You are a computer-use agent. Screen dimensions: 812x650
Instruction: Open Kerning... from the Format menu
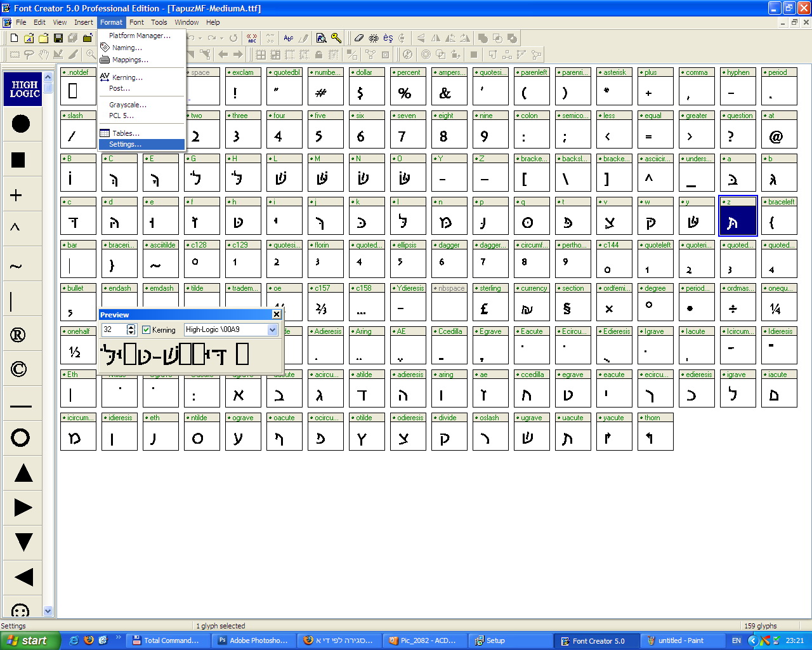[127, 77]
